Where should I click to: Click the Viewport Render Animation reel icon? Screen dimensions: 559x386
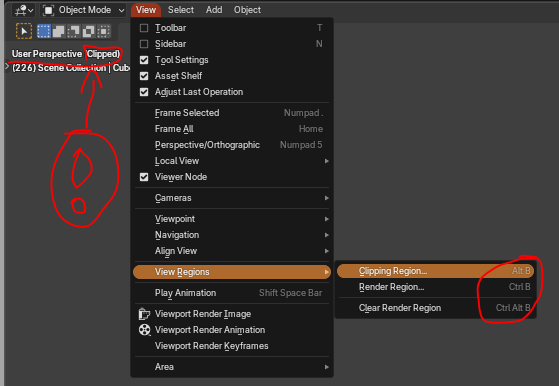click(144, 330)
